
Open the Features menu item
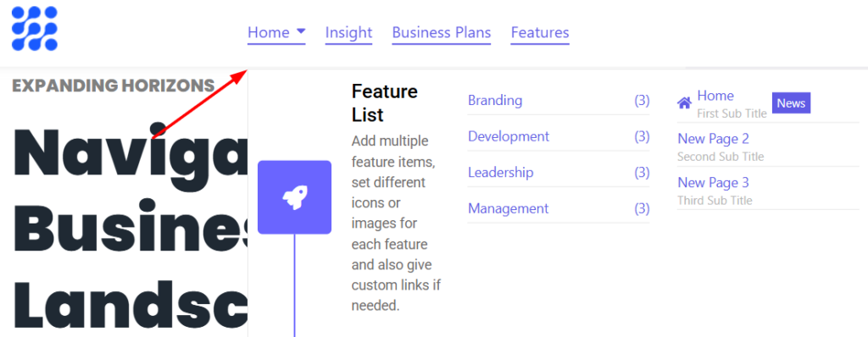540,33
